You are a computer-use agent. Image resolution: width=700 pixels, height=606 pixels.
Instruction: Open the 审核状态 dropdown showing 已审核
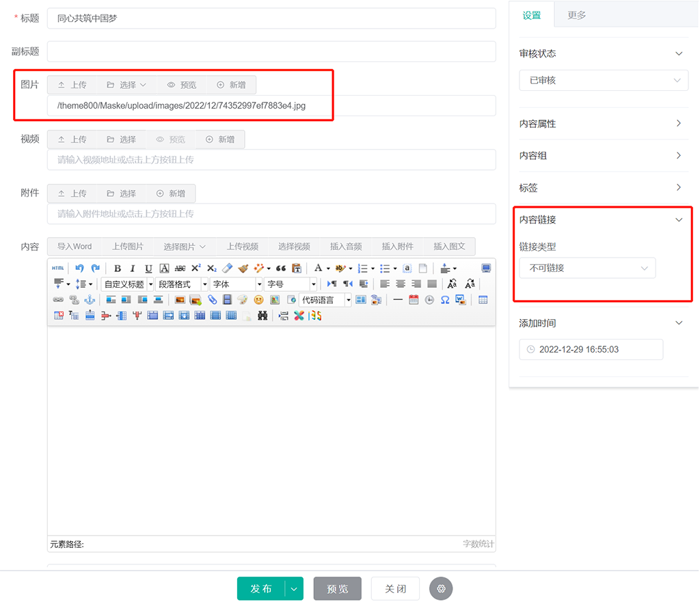tap(603, 81)
